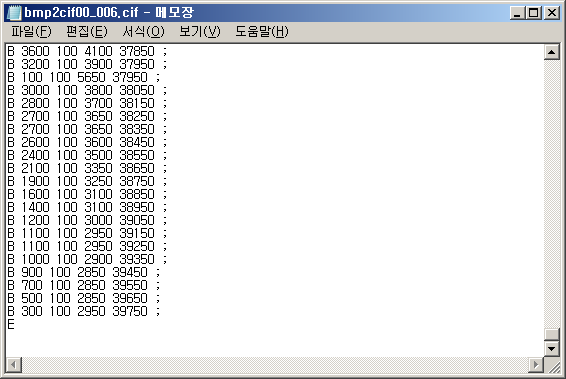Click line 'B 3000 100 3800 38050 ;'
The width and height of the screenshot is (566, 379).
(87, 90)
